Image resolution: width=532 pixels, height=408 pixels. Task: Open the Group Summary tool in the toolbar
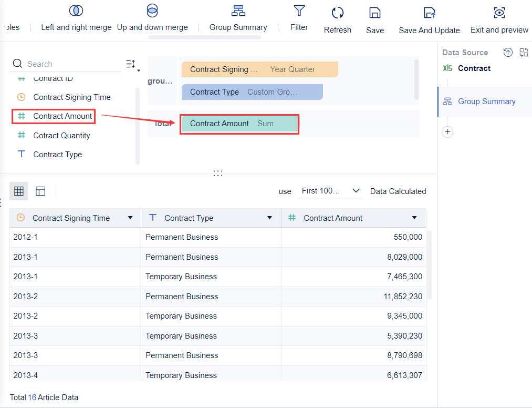(238, 11)
